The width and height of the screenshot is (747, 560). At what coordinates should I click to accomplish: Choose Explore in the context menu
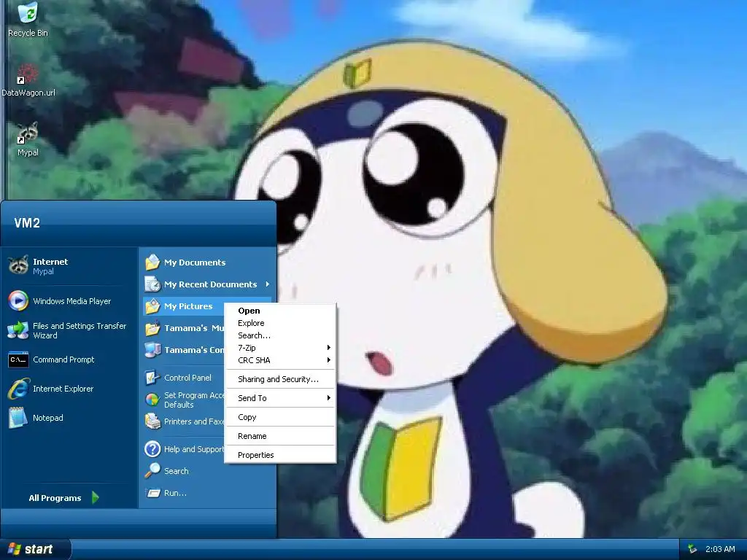pyautogui.click(x=280, y=323)
